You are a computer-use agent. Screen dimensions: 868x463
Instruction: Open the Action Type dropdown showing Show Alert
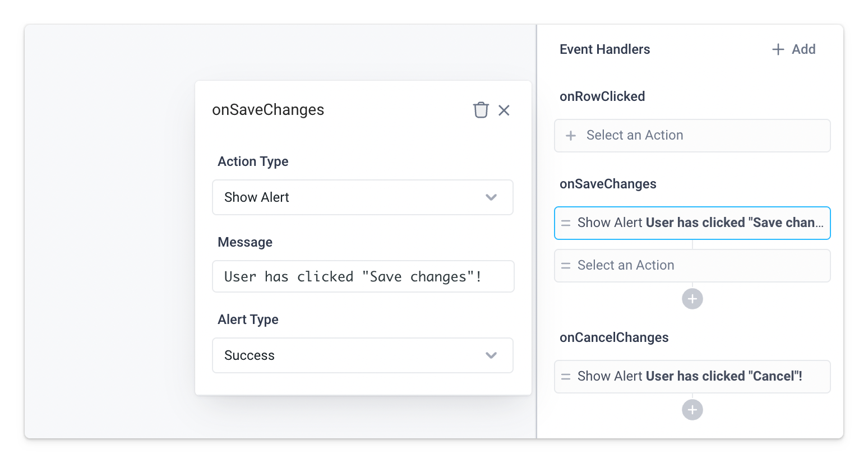point(363,197)
